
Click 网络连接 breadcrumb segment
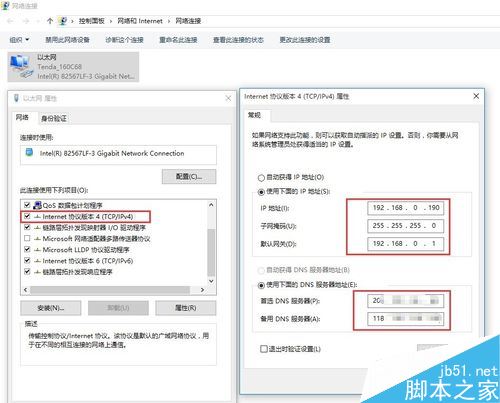click(188, 21)
